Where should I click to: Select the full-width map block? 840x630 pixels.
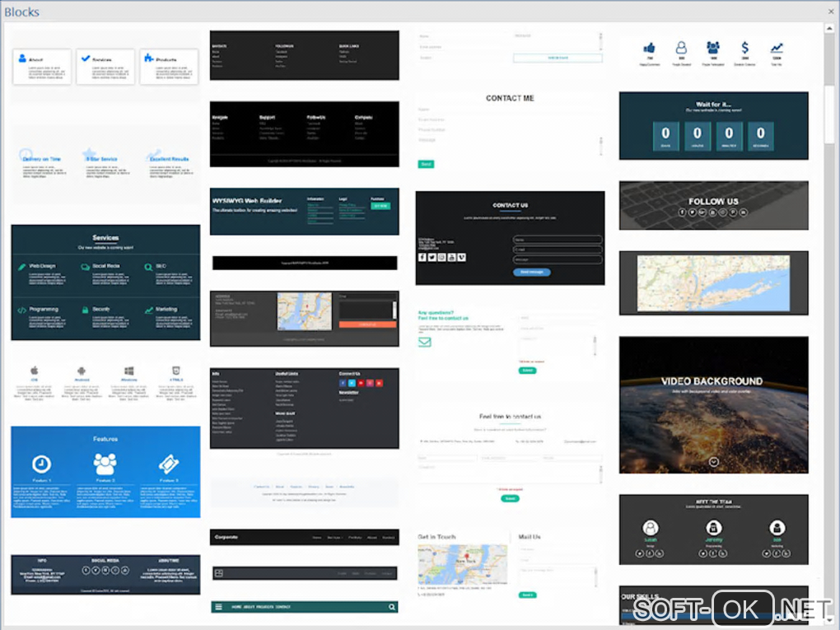coord(713,282)
